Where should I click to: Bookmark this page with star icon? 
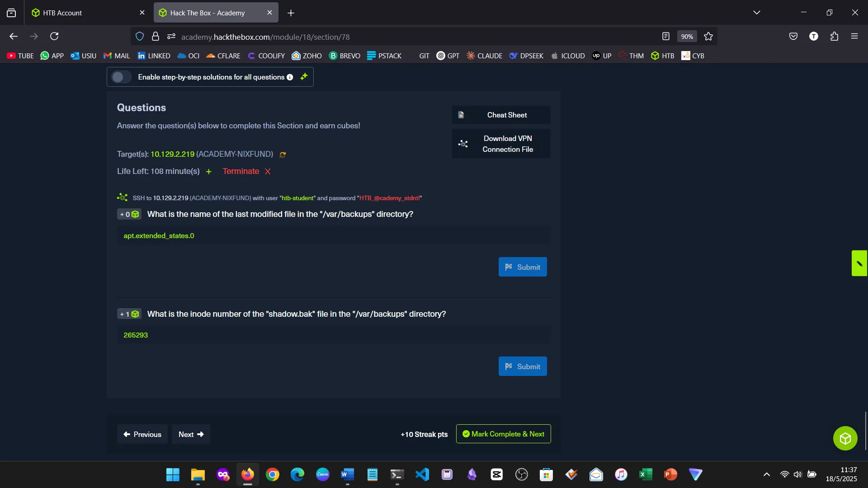[x=708, y=37]
